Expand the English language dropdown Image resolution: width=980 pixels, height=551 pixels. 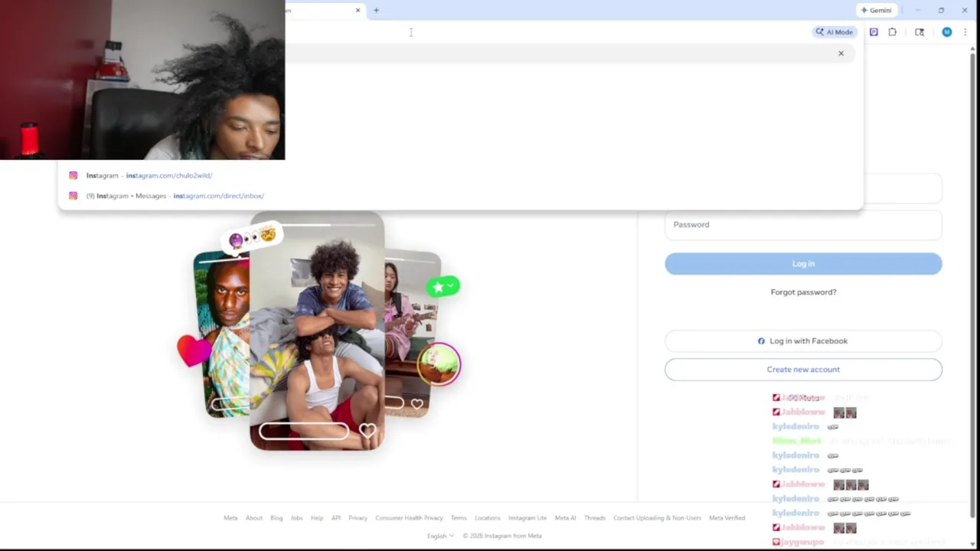pos(440,536)
